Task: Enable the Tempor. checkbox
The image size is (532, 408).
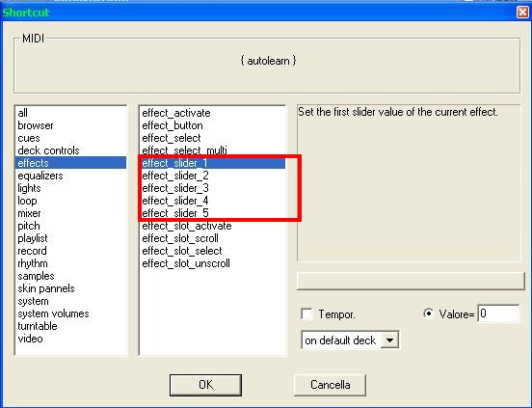Action: click(x=307, y=314)
